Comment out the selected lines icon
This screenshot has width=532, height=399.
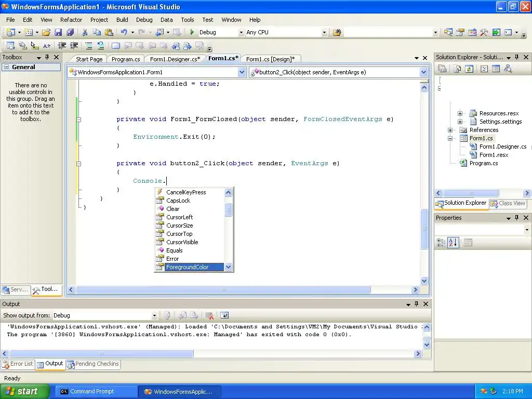(x=88, y=46)
